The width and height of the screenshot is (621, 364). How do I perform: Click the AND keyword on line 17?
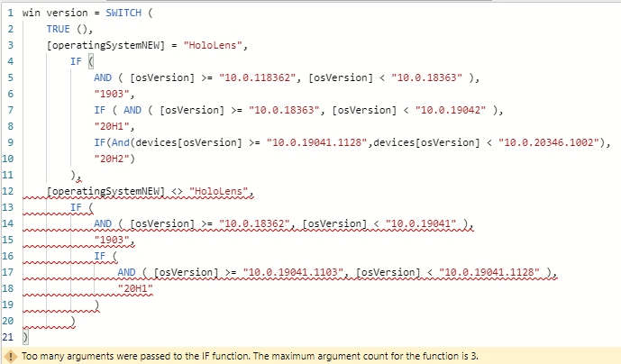[x=126, y=273]
